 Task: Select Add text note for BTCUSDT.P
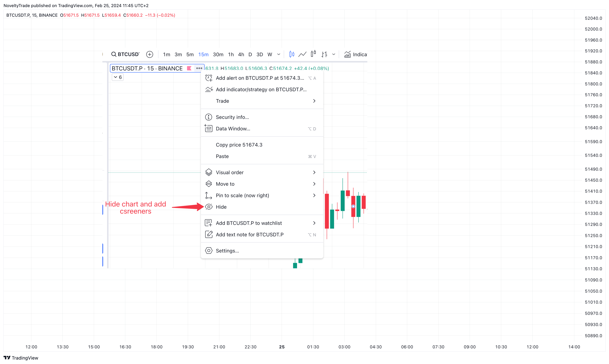(262, 235)
